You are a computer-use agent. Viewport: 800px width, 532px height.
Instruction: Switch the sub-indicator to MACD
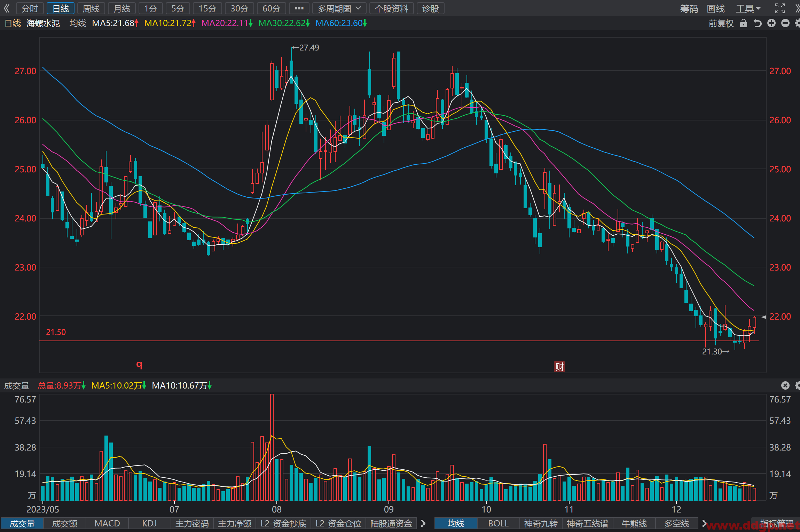(107, 523)
